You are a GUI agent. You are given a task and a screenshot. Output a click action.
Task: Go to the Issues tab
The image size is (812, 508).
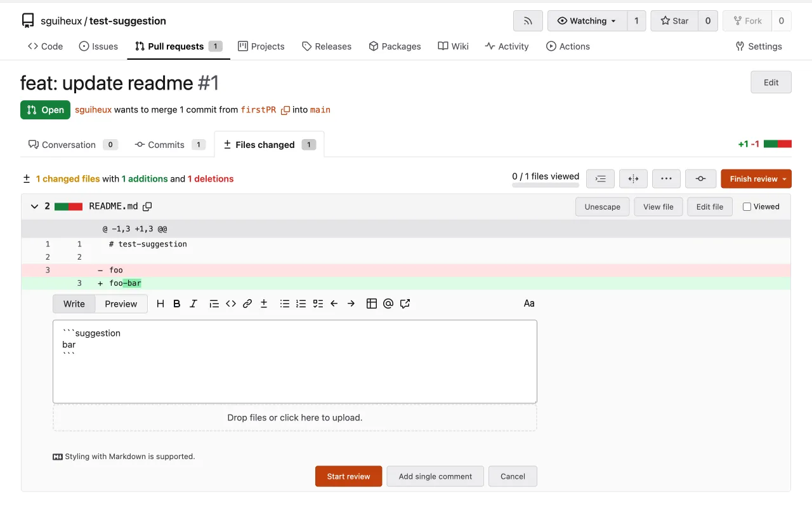(98, 46)
